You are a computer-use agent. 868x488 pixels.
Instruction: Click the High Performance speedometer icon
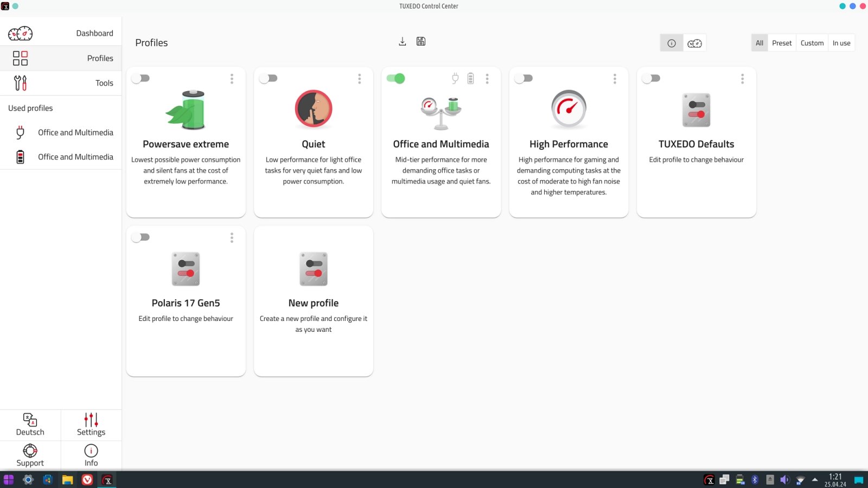click(569, 109)
